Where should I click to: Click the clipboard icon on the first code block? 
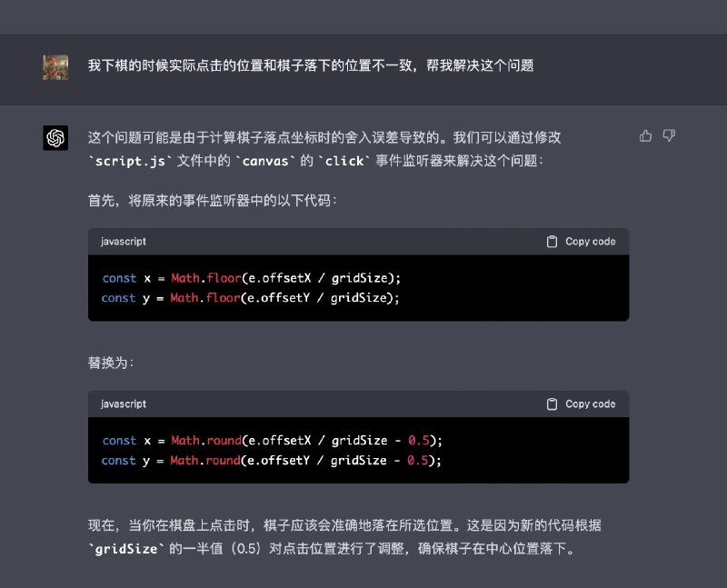point(552,241)
